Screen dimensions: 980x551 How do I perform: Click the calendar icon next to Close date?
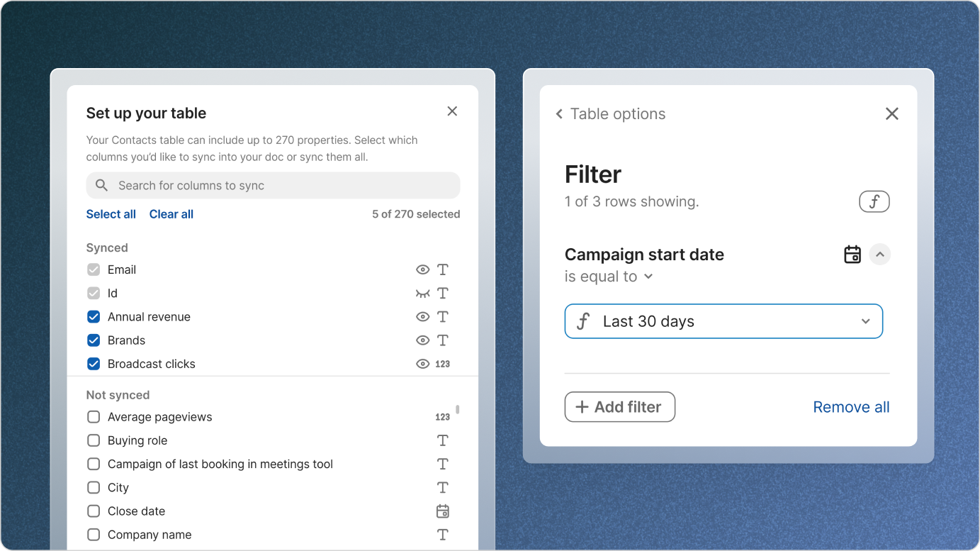[442, 511]
